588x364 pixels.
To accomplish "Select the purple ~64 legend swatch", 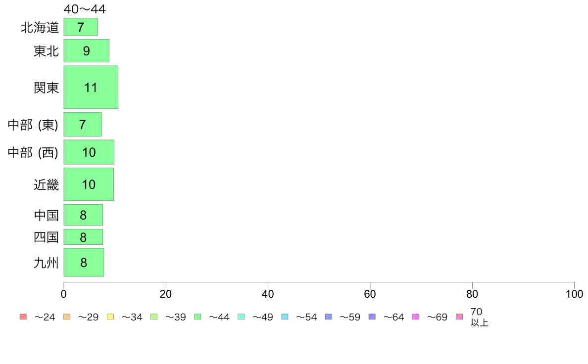I will 372,317.
